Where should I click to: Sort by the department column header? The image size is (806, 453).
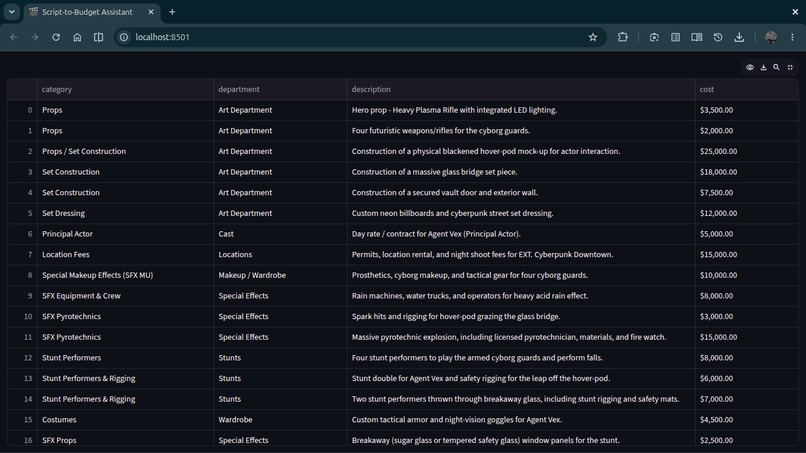tap(280, 89)
